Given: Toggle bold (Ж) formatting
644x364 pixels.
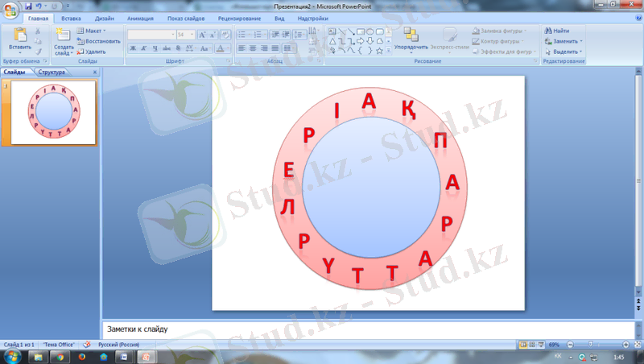Looking at the screenshot, I should click(x=134, y=48).
